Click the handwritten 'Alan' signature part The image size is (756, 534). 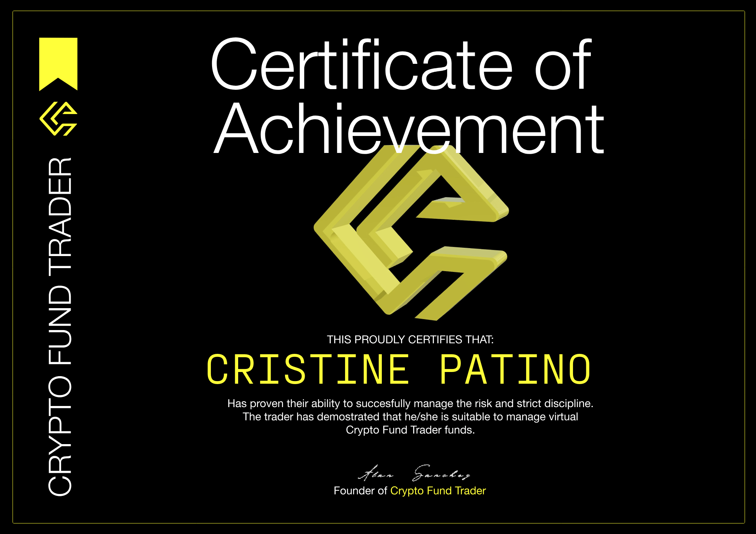tap(375, 474)
